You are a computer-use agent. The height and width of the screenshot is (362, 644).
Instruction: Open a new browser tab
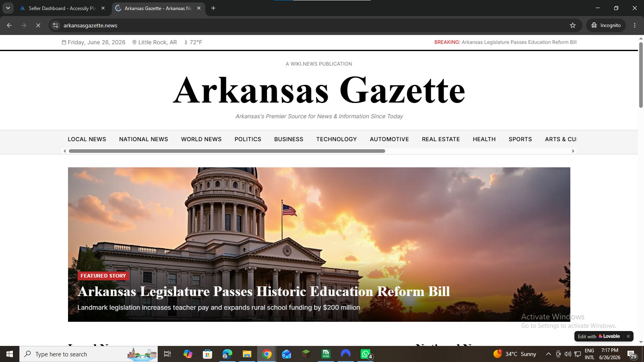[213, 8]
